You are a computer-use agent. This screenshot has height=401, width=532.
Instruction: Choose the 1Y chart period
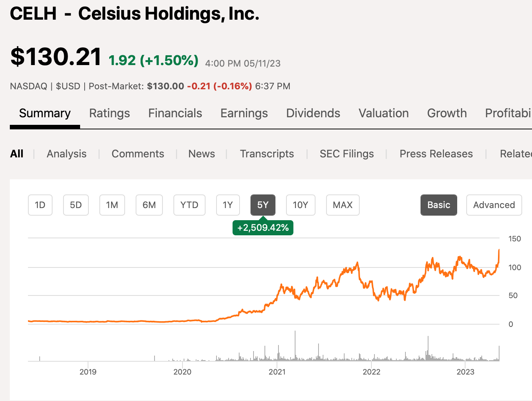[x=228, y=205]
